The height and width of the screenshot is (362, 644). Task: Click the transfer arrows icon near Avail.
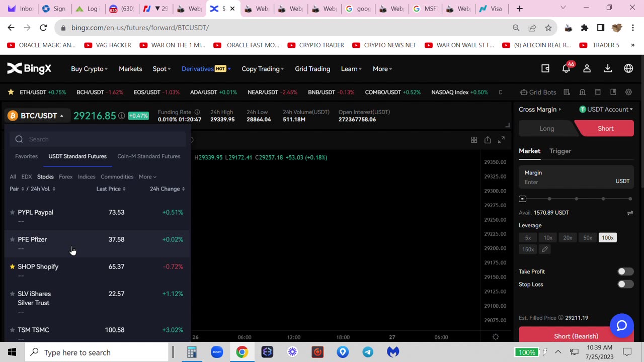[x=630, y=213]
